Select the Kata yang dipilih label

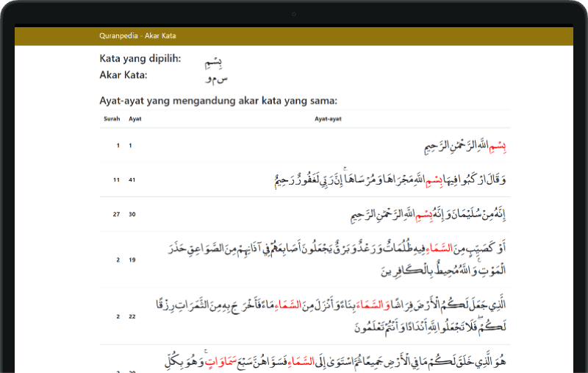[140, 59]
